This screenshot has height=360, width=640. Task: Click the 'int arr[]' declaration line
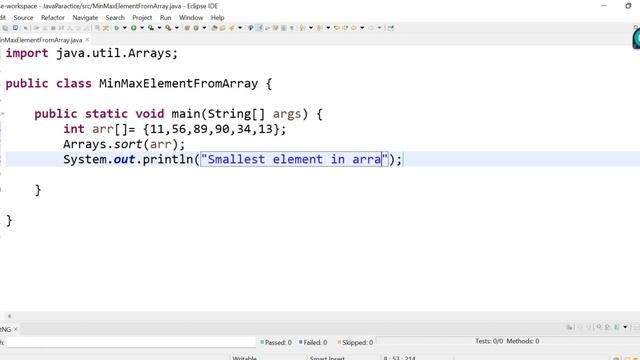(x=175, y=129)
